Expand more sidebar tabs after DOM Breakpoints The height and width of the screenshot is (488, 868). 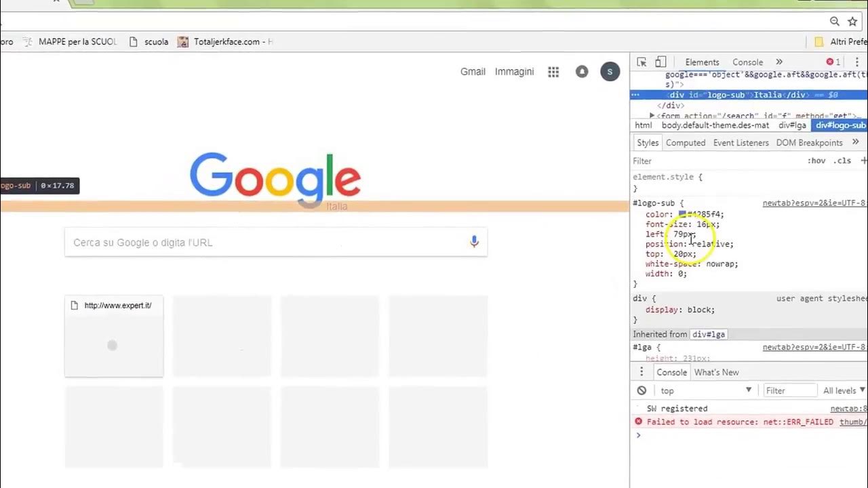(x=856, y=142)
